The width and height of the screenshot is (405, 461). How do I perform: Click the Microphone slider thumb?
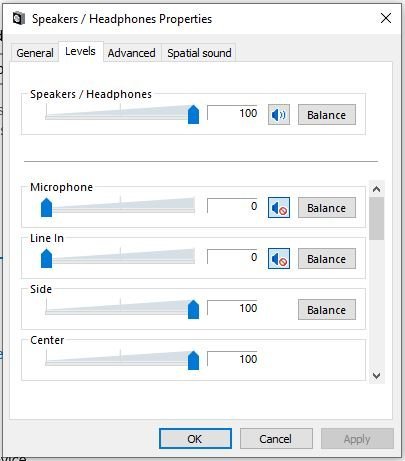click(46, 208)
